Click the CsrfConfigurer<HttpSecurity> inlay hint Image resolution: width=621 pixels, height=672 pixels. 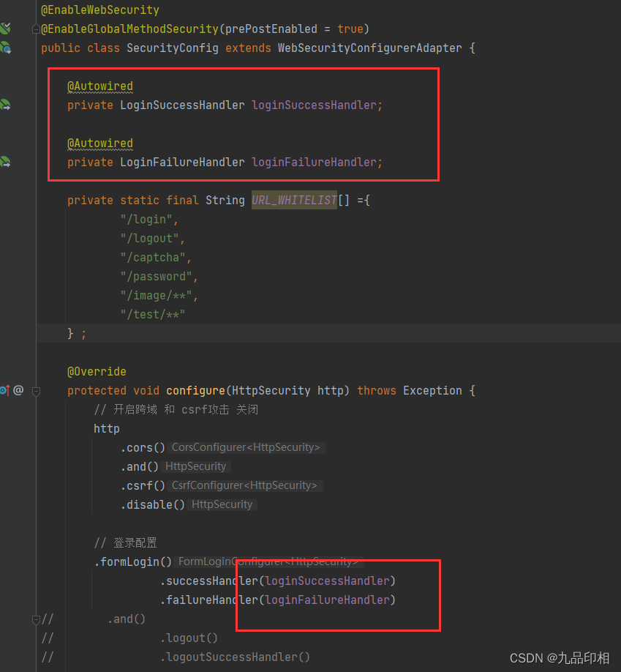(245, 485)
